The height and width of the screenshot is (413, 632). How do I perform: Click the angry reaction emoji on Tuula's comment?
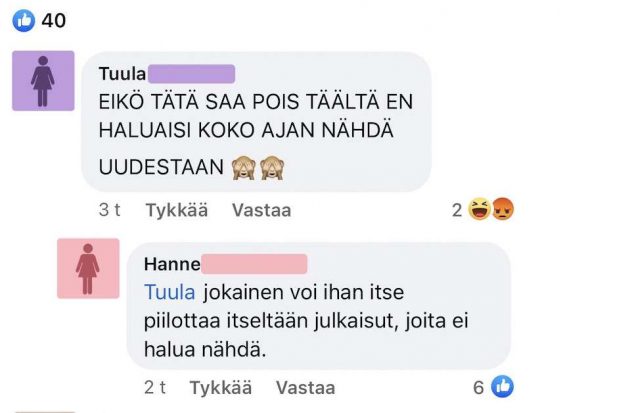(502, 211)
